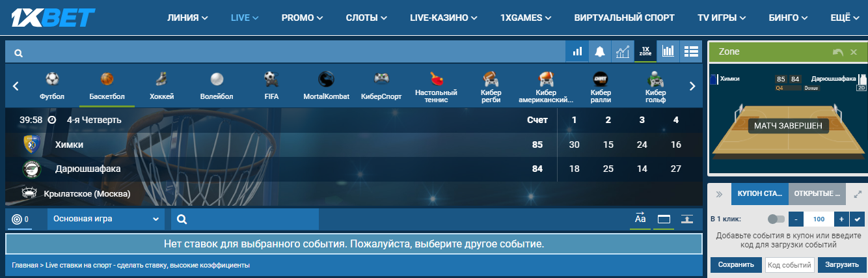Select the Волейбол sport icon
Screen dimensions: 868x278
coord(217,79)
